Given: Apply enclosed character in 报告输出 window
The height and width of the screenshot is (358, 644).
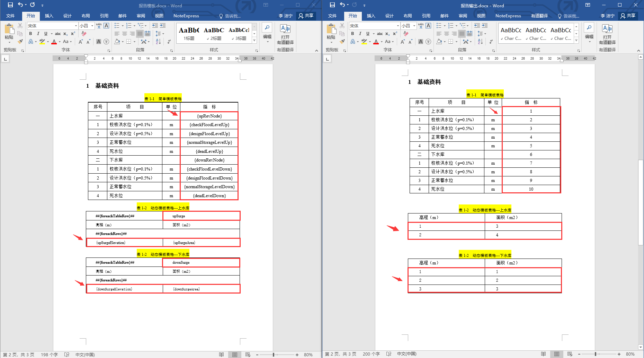Looking at the screenshot, I should 428,42.
